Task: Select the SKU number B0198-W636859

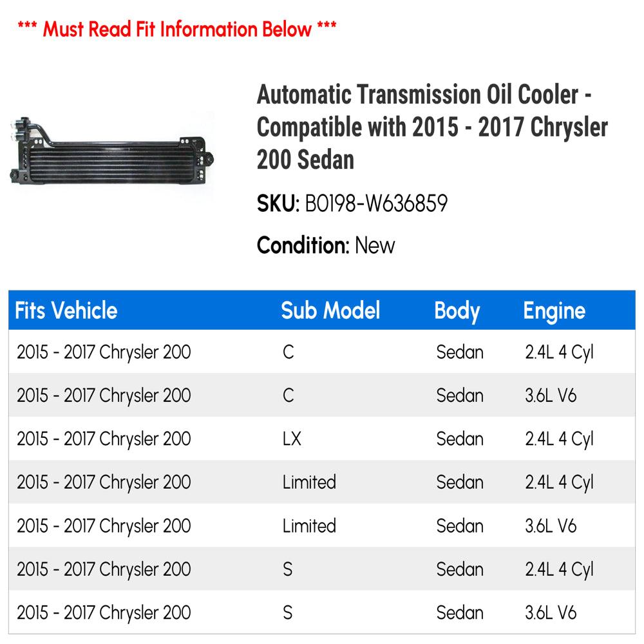Action: point(375,204)
